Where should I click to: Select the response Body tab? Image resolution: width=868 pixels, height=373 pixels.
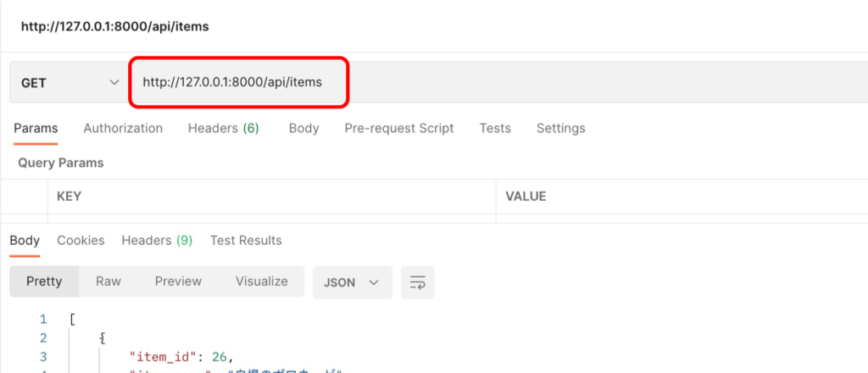(x=25, y=240)
